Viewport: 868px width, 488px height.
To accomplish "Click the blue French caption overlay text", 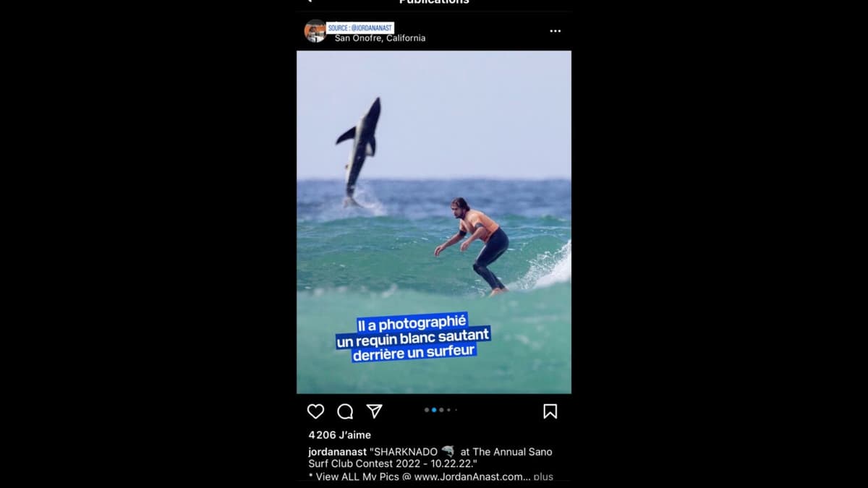I will (414, 338).
